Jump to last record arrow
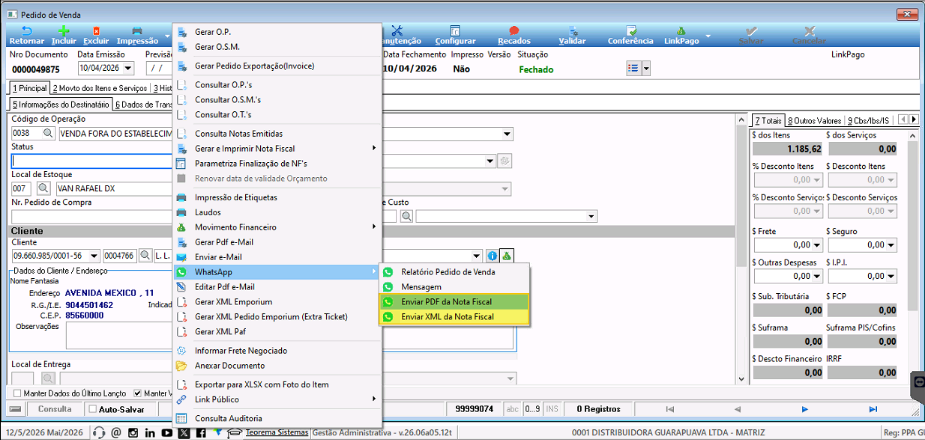The height and width of the screenshot is (440, 925). (873, 409)
